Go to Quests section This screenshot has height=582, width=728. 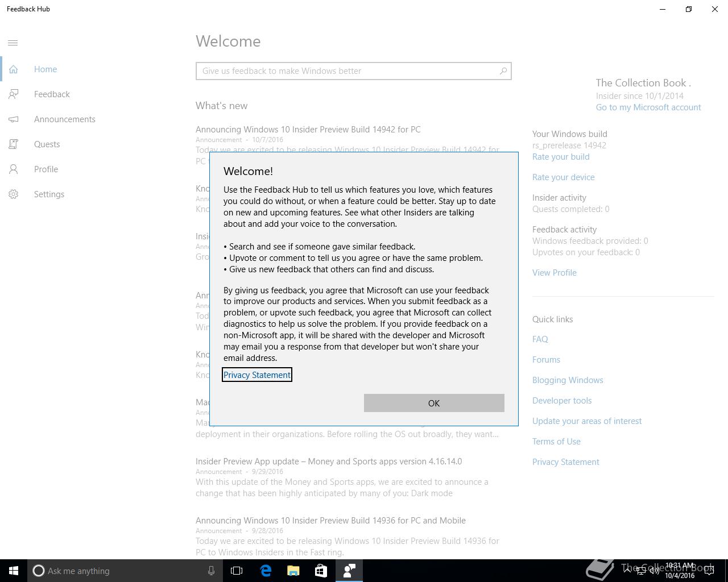click(47, 144)
